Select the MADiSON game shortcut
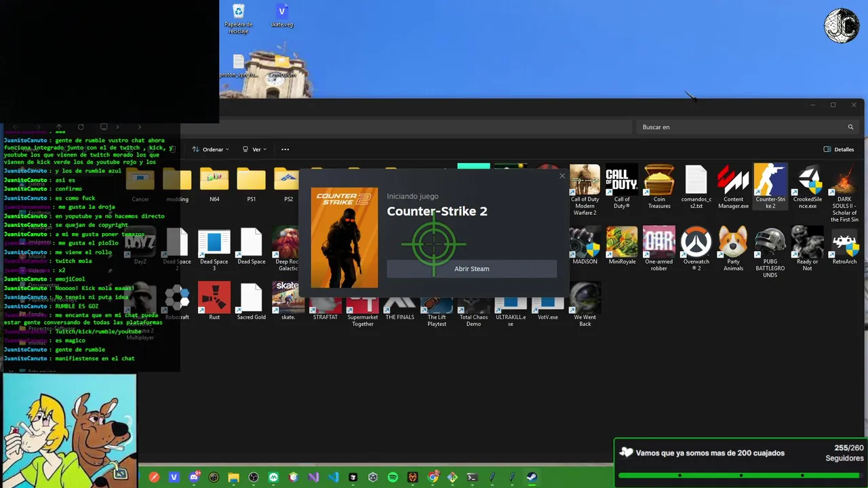This screenshot has height=488, width=868. 585,246
